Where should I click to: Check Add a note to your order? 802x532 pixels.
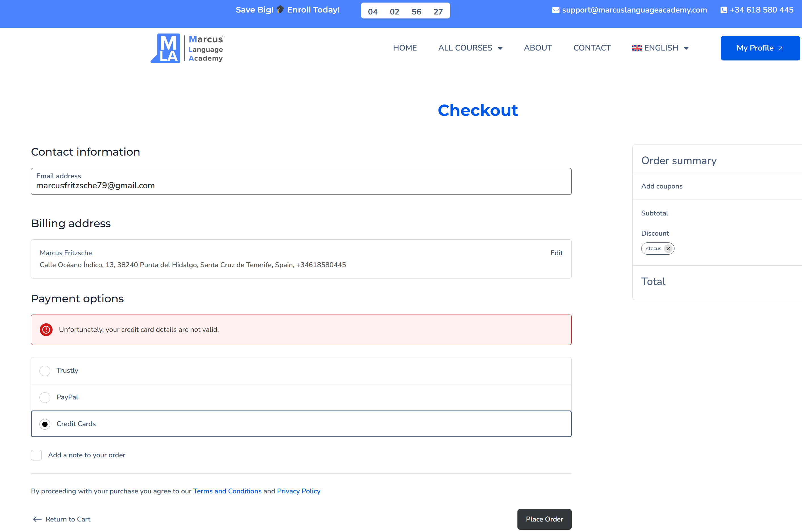click(x=36, y=455)
